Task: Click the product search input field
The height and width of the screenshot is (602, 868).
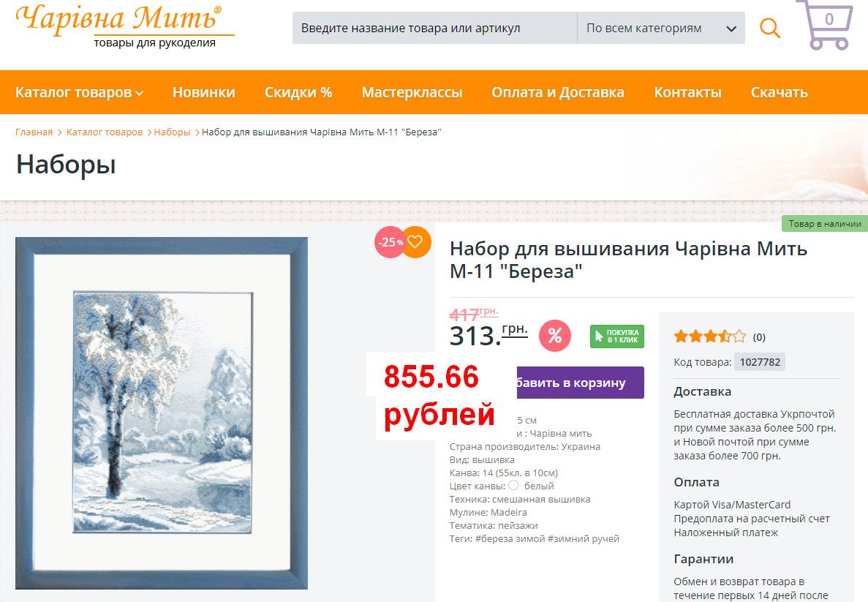Action: [x=434, y=28]
